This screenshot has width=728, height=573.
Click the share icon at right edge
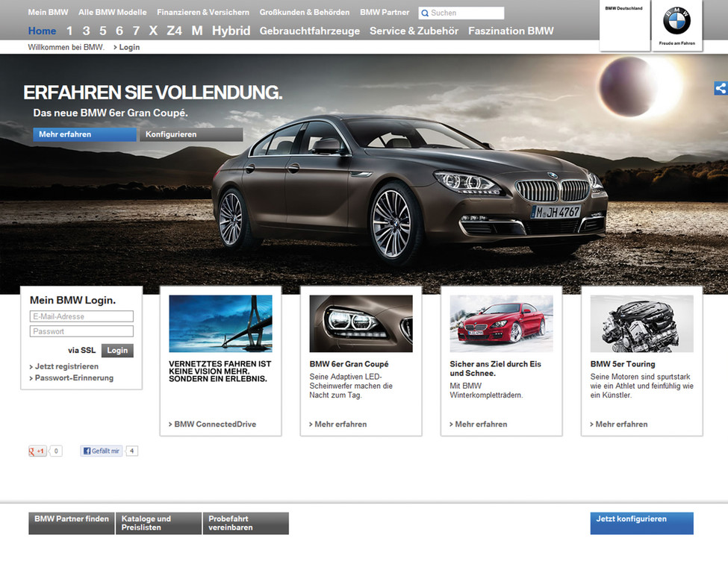tap(721, 88)
